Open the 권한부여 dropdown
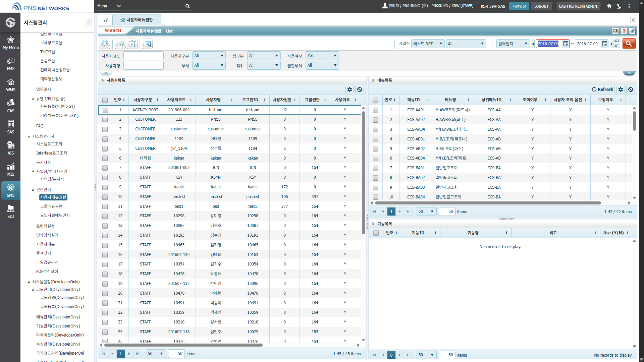Image resolution: width=644 pixels, height=362 pixels. pyautogui.click(x=322, y=65)
